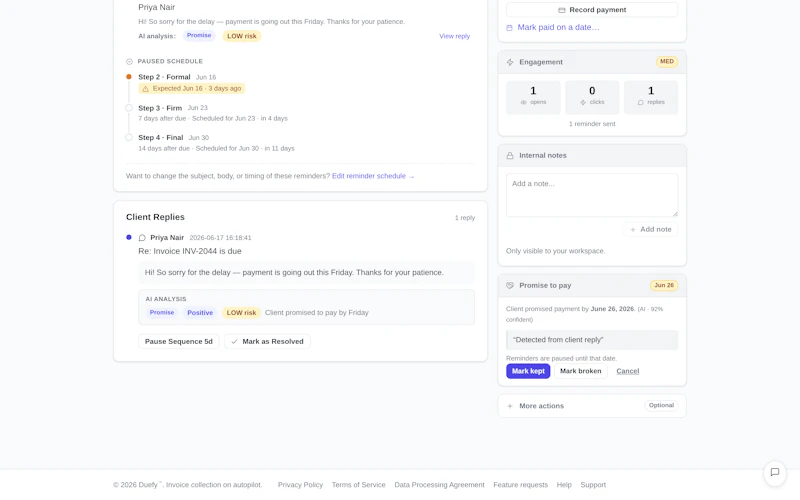
Task: Select the Step 3 Firm timeline marker
Action: pyautogui.click(x=129, y=108)
